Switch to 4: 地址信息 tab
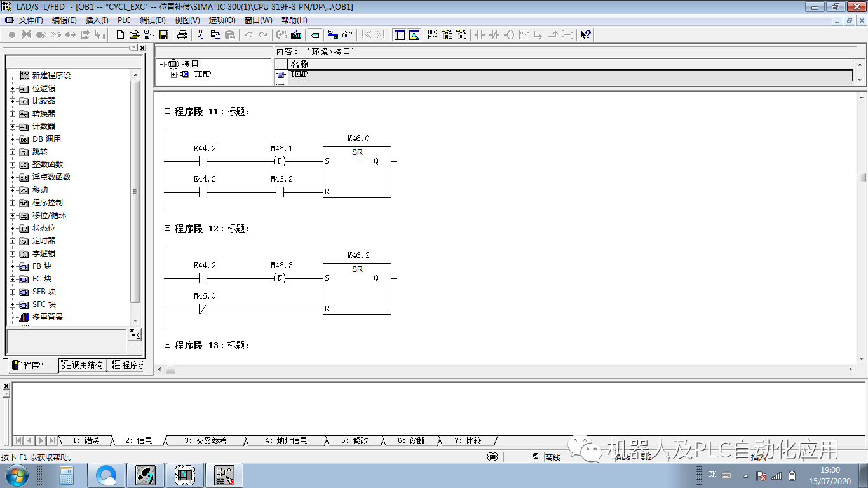 click(286, 440)
